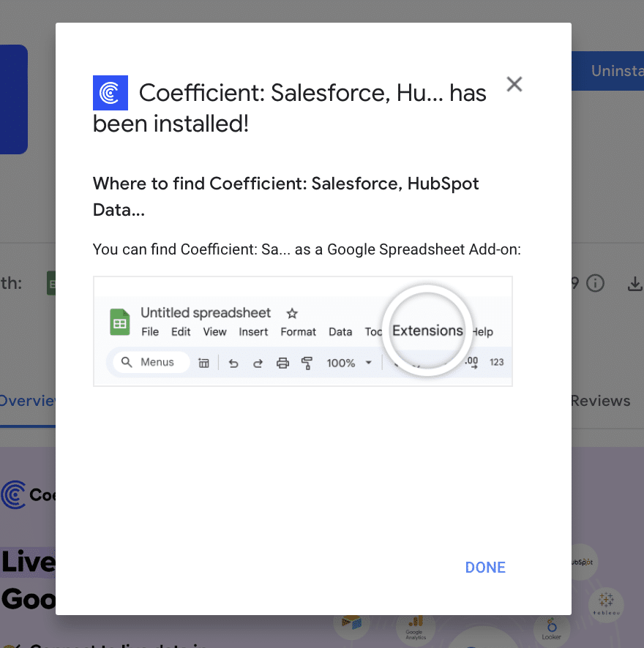644x648 pixels.
Task: Click the download count icon at right edge
Action: pyautogui.click(x=634, y=284)
